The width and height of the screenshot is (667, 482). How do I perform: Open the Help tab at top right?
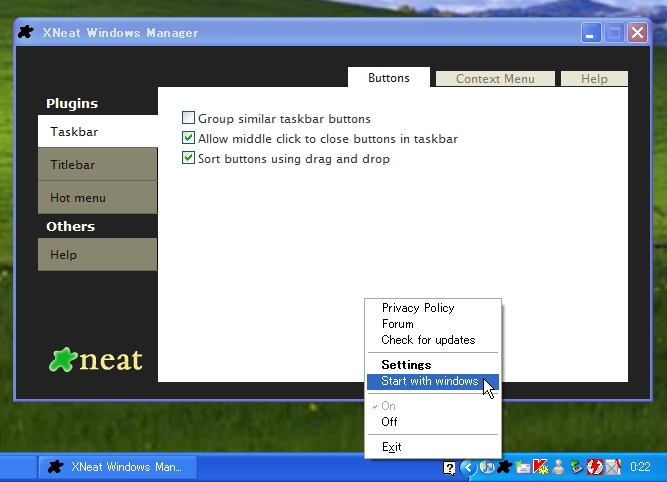click(594, 79)
